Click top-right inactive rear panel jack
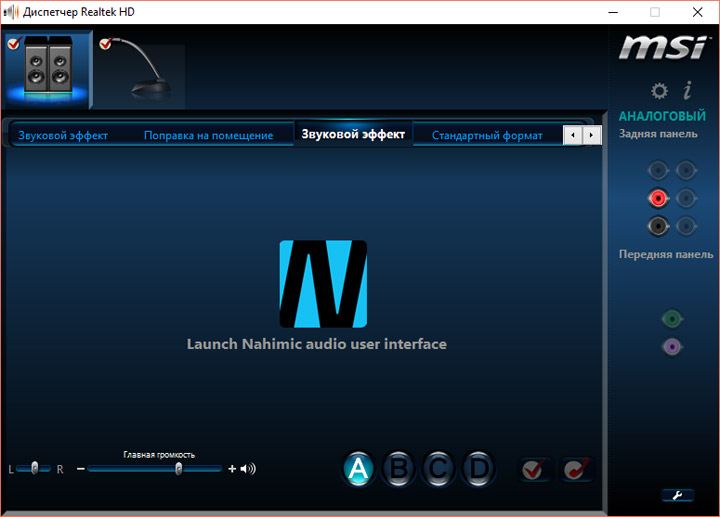 686,171
